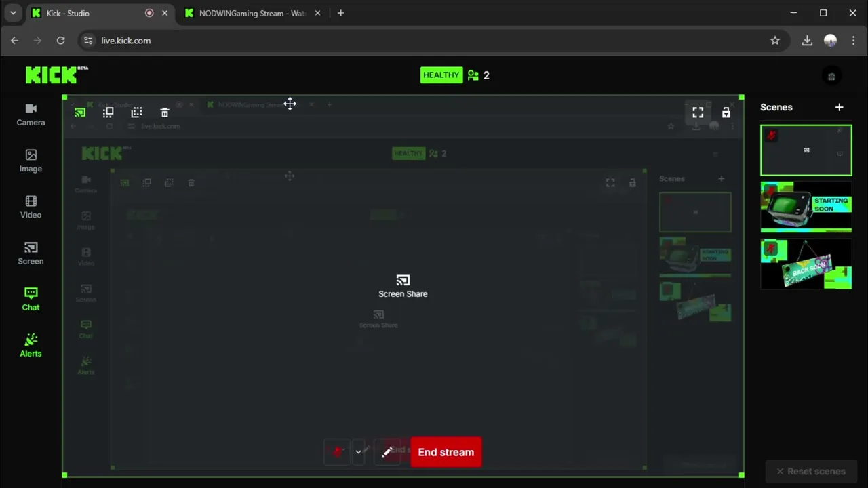Click the recording indicator on Kick tab

[x=149, y=13]
